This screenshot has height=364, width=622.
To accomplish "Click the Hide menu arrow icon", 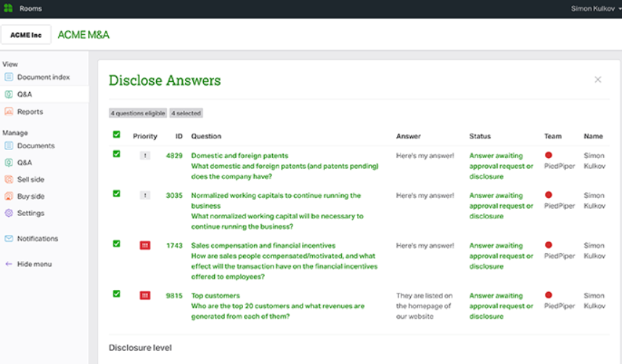I will 9,264.
